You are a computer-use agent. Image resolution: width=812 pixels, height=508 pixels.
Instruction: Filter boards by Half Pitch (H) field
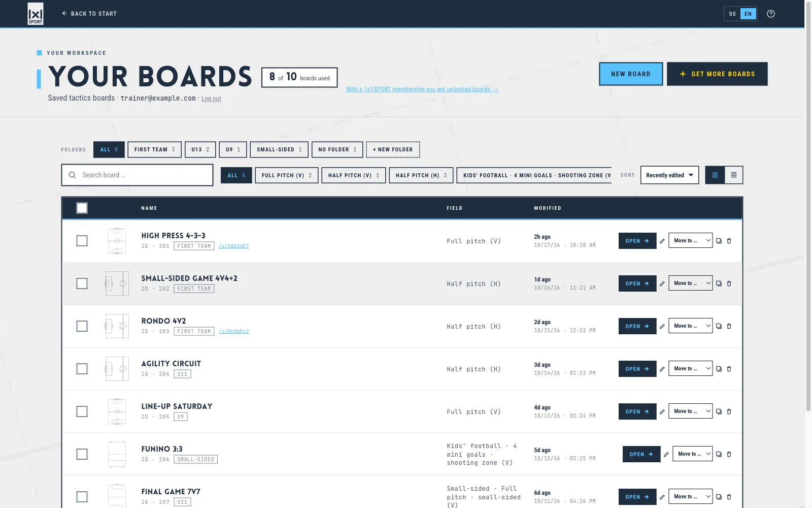[x=421, y=175]
